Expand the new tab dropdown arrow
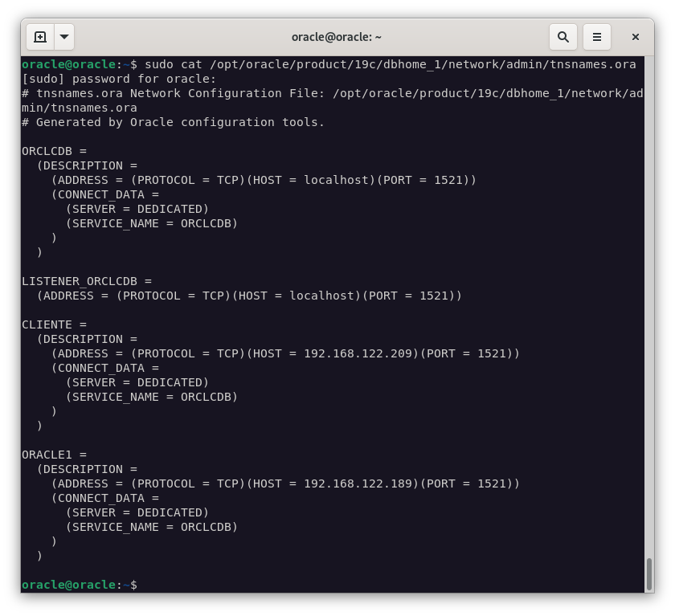This screenshot has height=616, width=675. click(64, 37)
